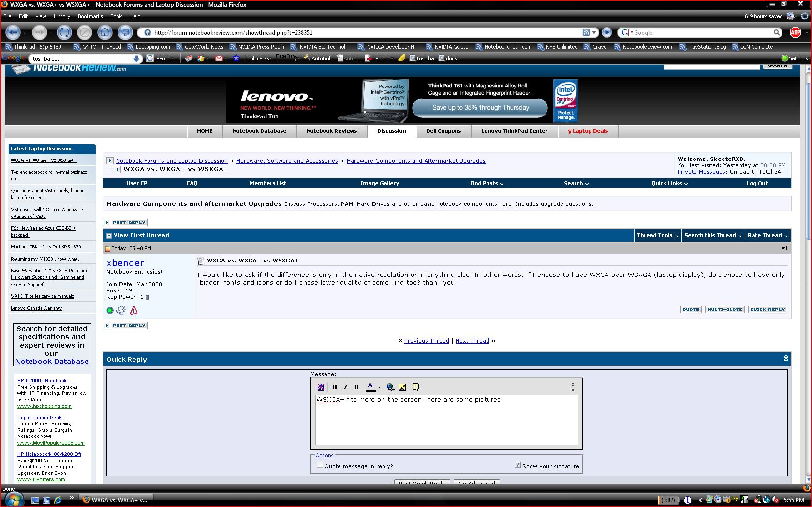Viewport: 812px width, 507px height.
Task: Click the Adblock Plus ABP icon
Action: point(796,32)
